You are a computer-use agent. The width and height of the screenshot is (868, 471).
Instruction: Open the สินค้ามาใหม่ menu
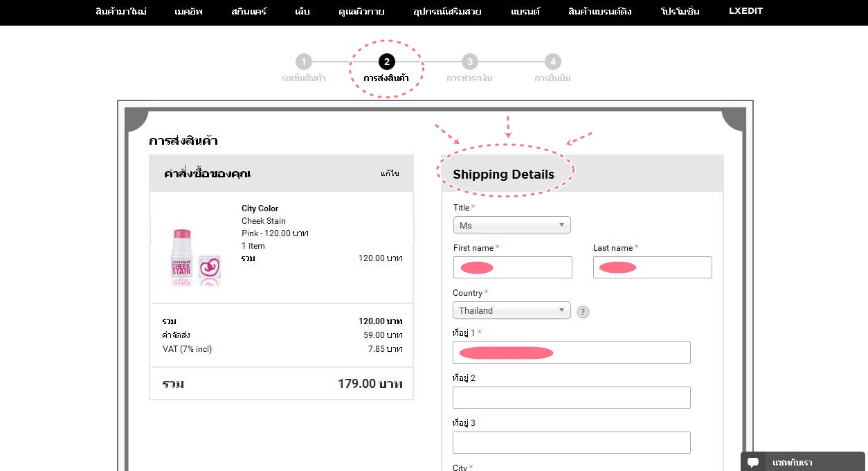(x=121, y=12)
